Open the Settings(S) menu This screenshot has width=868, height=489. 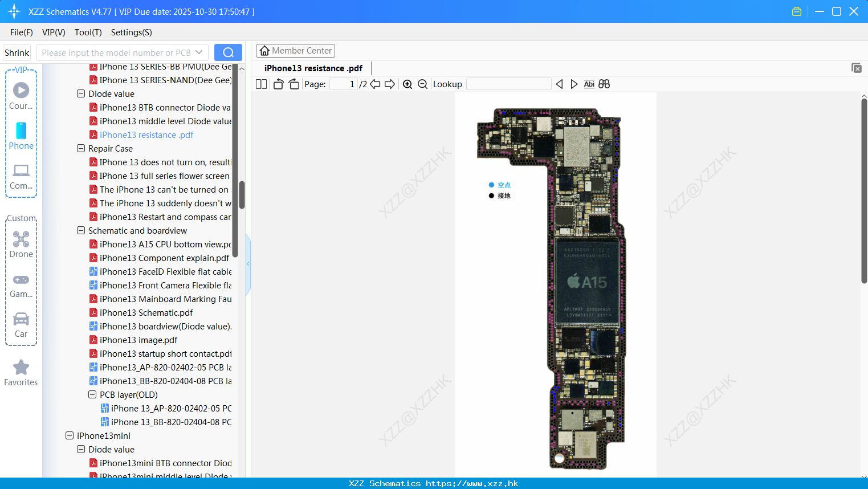click(132, 32)
